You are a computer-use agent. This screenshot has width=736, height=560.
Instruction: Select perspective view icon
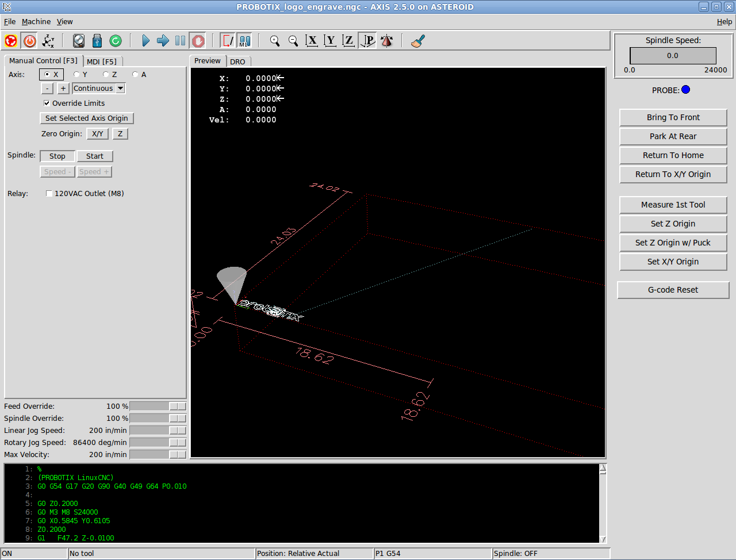[367, 41]
